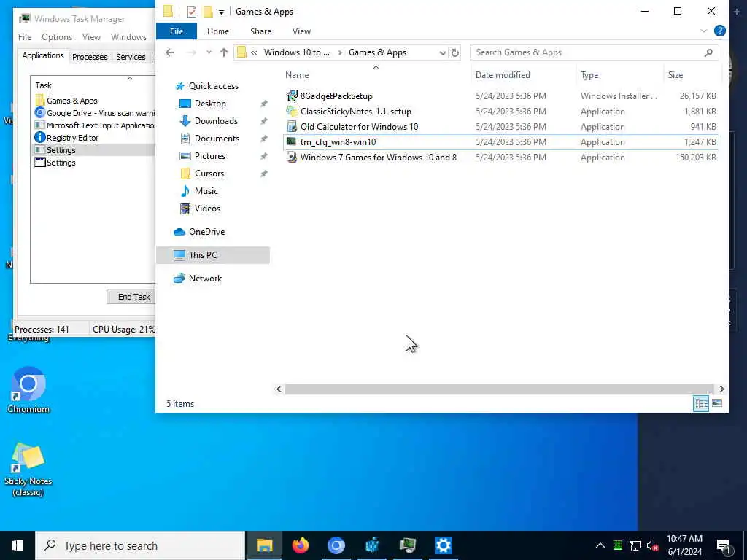The height and width of the screenshot is (560, 747).
Task: Open the Home ribbon tab
Action: tap(217, 31)
